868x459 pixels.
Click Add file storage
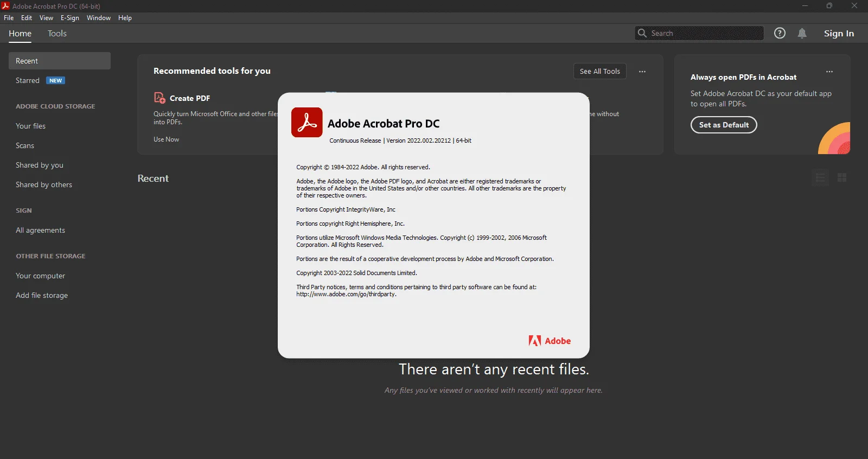click(42, 295)
